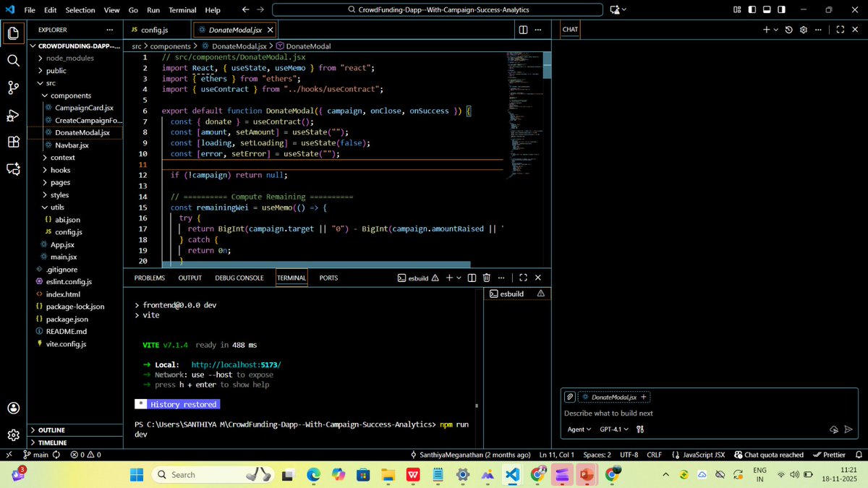Open the Extensions view

[x=13, y=142]
